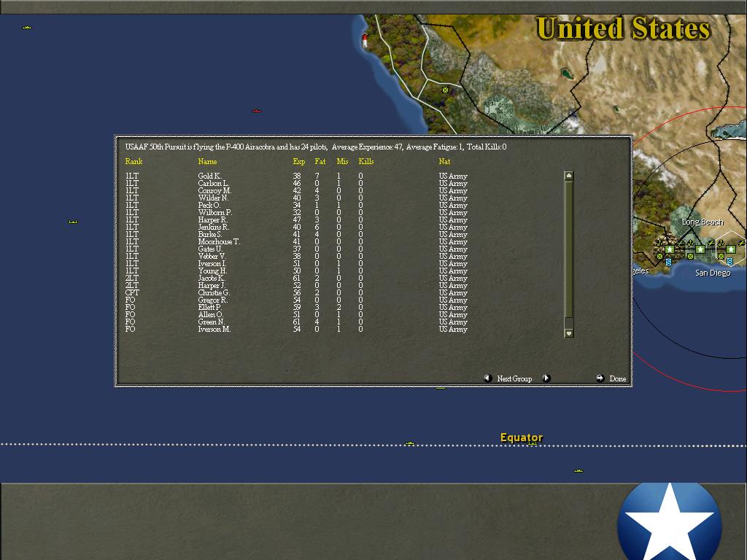Viewport: 747px width, 560px height.
Task: Click the Done arrow icon
Action: pos(600,378)
